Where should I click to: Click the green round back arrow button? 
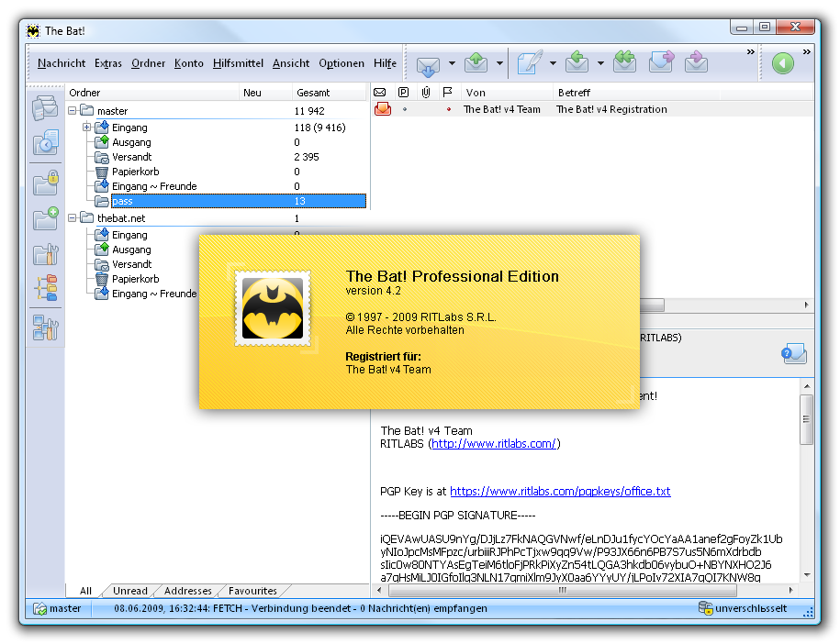[782, 64]
